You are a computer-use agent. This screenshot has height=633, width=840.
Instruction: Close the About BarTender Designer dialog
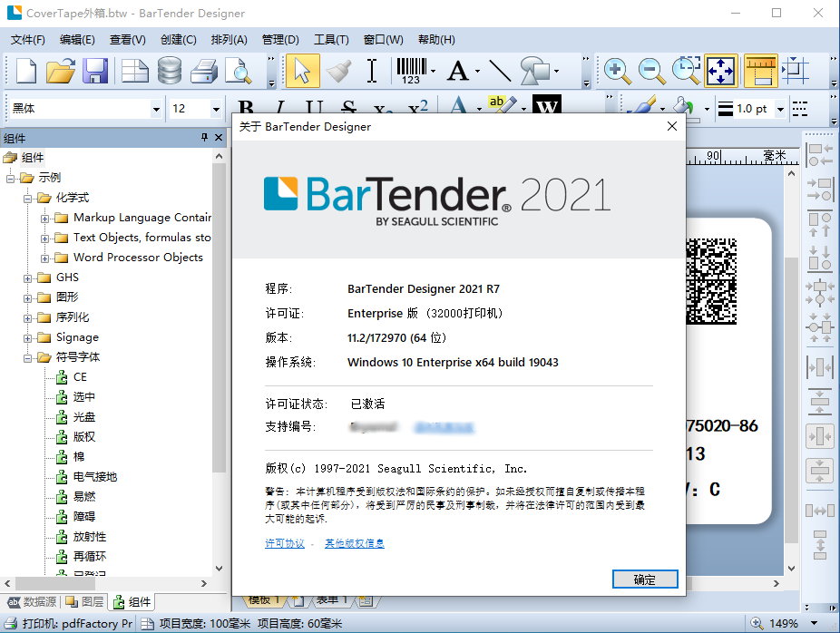click(672, 126)
